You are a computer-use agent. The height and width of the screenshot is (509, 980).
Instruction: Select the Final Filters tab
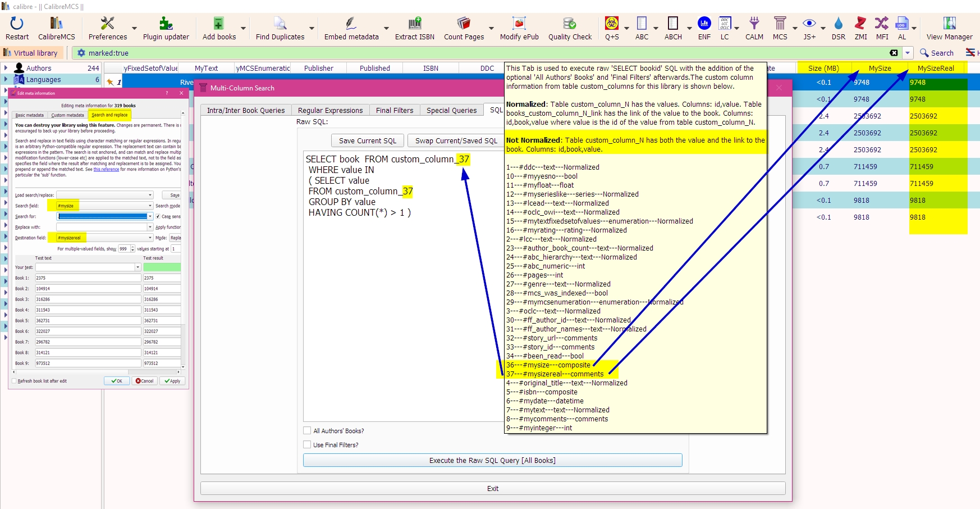coord(394,110)
